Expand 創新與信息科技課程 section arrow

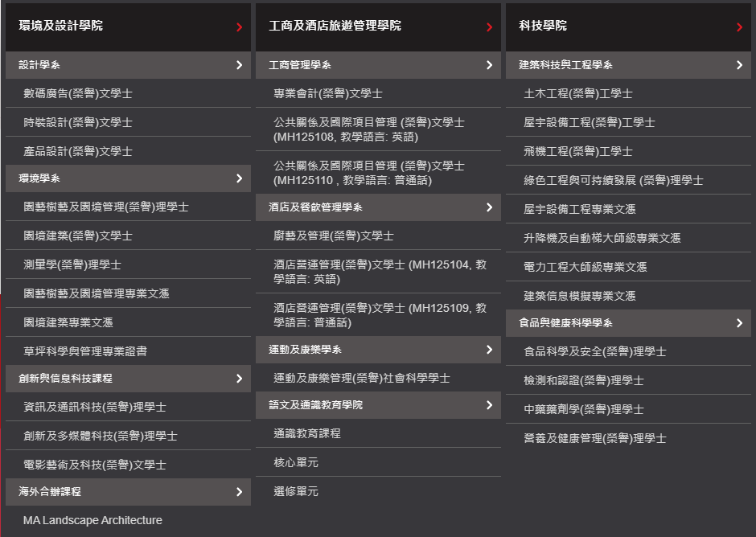click(239, 379)
